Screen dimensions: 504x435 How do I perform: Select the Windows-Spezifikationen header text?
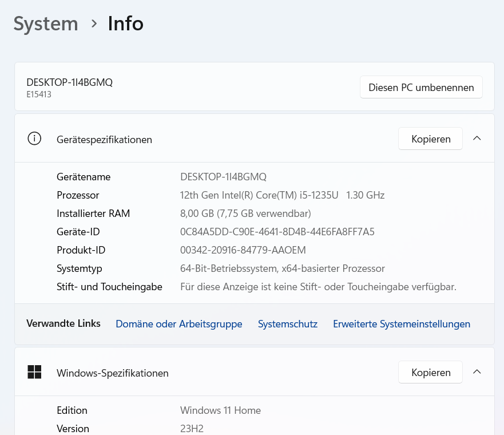click(113, 373)
